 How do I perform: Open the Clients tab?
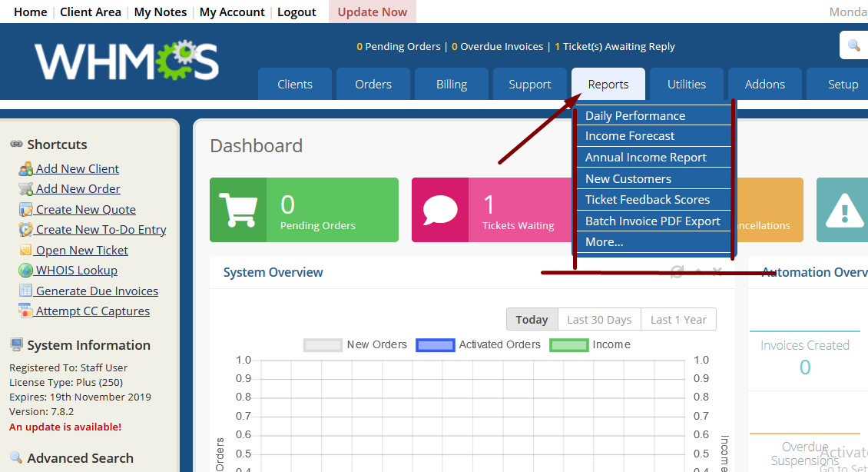tap(295, 85)
